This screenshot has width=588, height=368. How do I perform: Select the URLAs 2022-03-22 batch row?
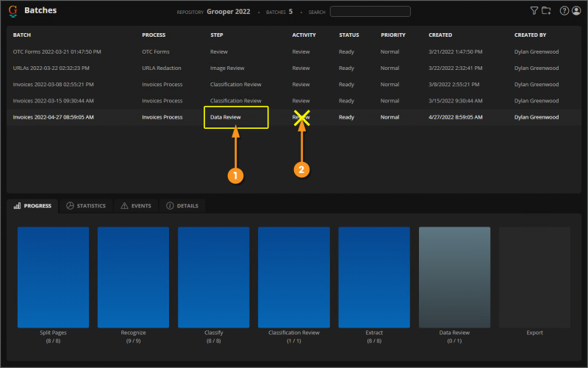293,68
